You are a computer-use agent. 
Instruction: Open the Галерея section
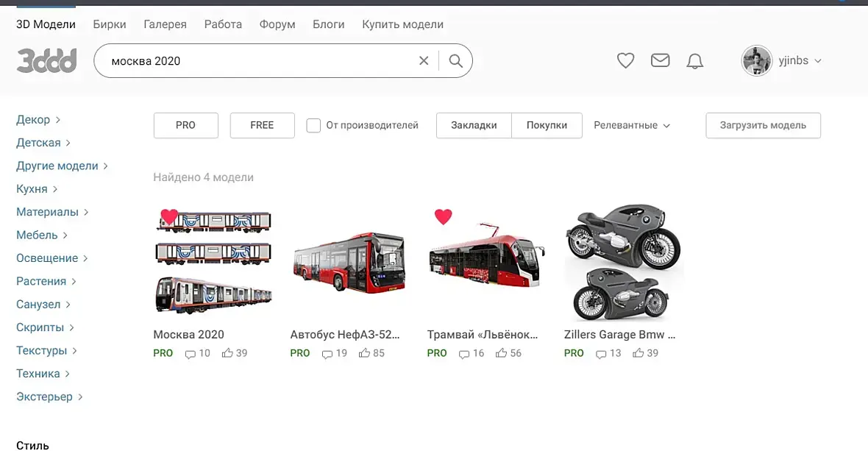point(165,24)
